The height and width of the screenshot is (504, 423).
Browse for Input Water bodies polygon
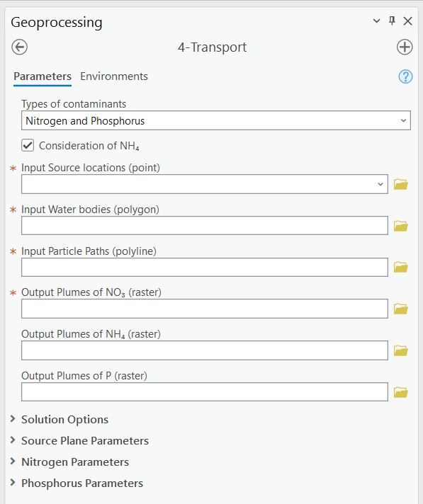[401, 226]
